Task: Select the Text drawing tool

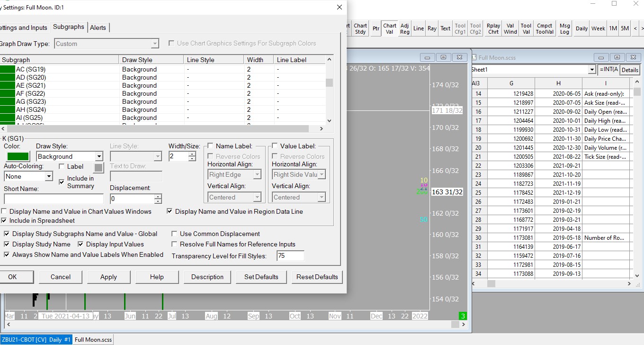Action: coord(446,29)
